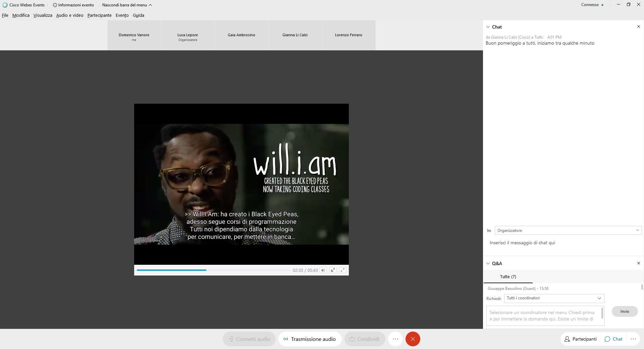Select Domenico Vanore participant tile
This screenshot has width=644, height=349.
(x=134, y=35)
